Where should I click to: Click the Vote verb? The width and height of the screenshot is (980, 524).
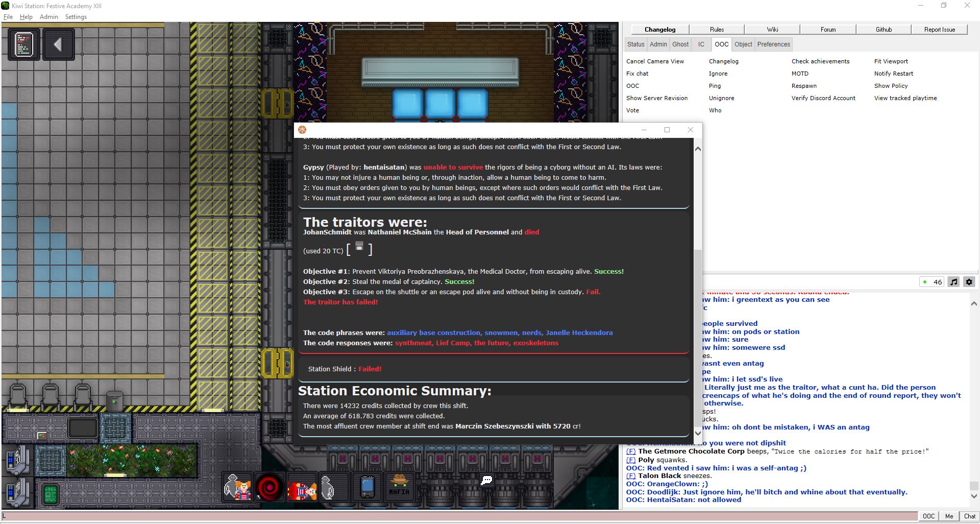[x=632, y=110]
